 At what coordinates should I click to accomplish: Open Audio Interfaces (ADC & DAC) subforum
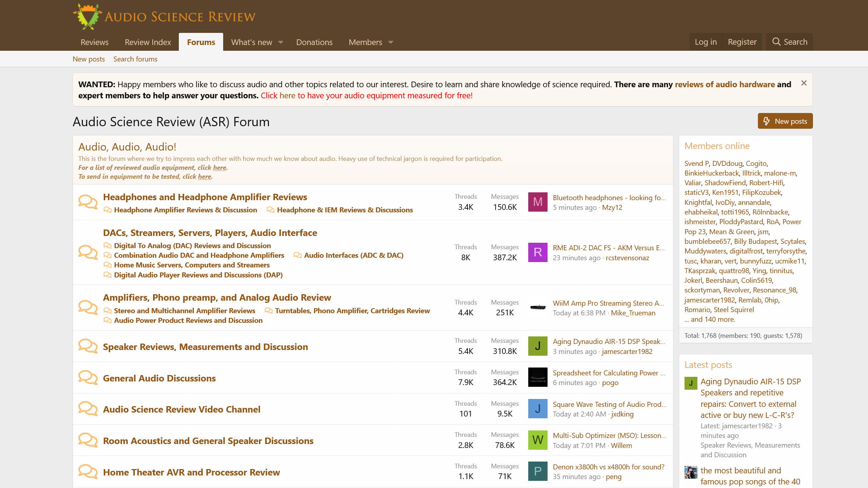353,255
